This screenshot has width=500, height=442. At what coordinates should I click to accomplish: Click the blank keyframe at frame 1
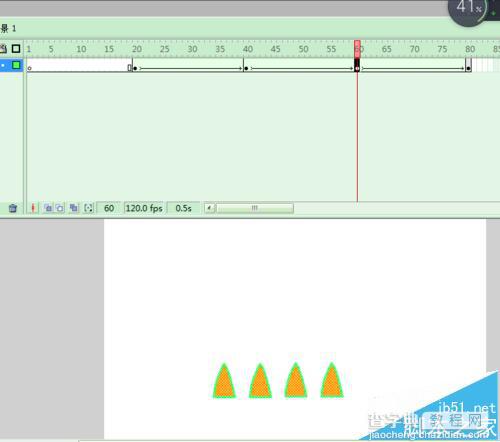coord(30,68)
